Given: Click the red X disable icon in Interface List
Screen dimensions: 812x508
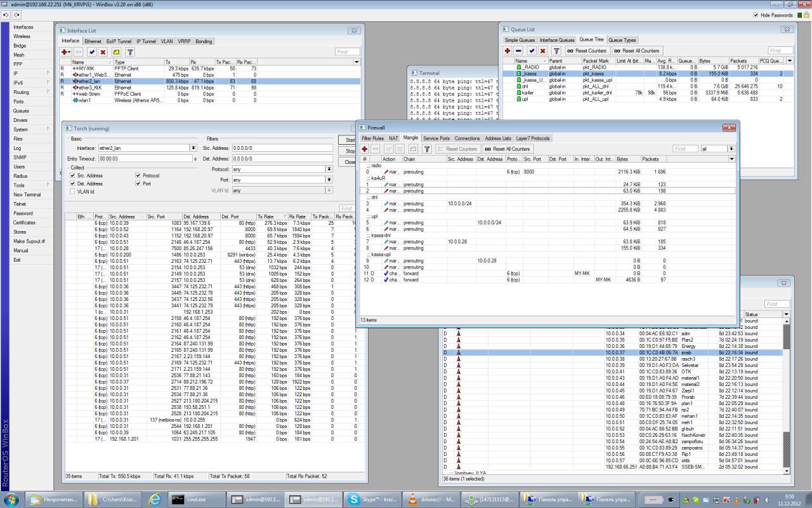Looking at the screenshot, I should pos(103,52).
